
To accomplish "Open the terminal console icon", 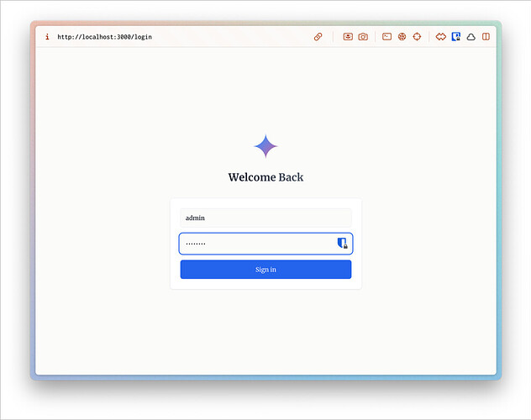I will click(386, 37).
